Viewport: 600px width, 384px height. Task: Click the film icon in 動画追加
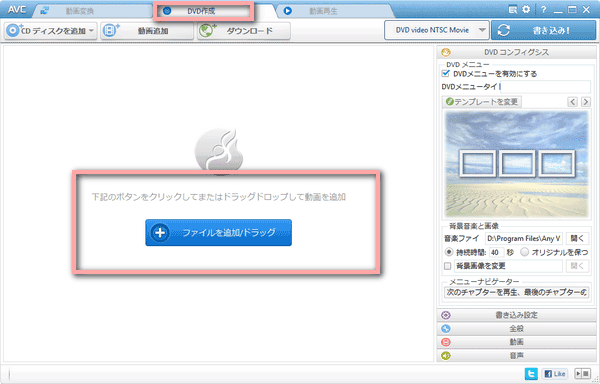pyautogui.click(x=111, y=30)
